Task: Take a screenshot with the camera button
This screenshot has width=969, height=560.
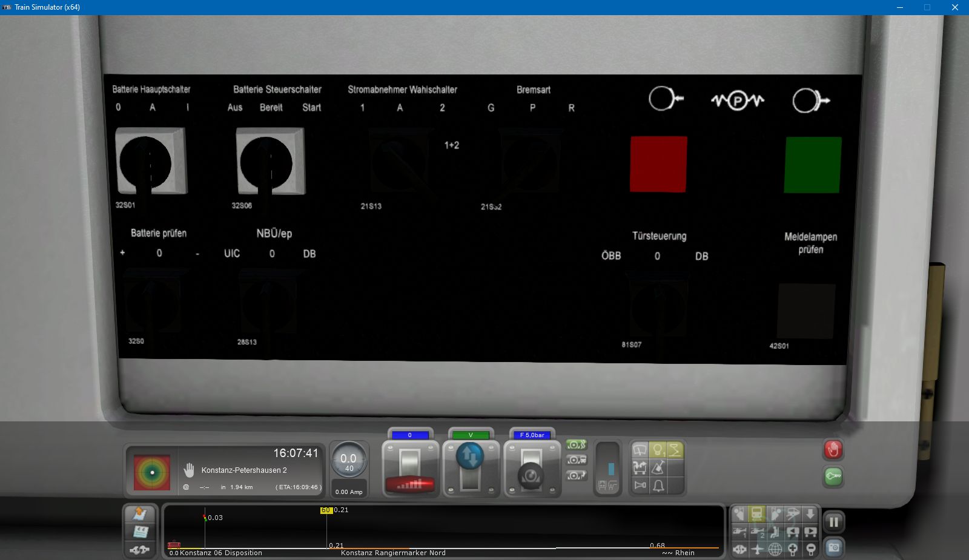Action: (x=834, y=547)
